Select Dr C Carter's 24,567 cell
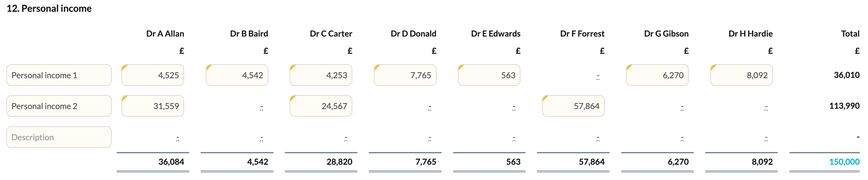The width and height of the screenshot is (868, 180). [321, 106]
